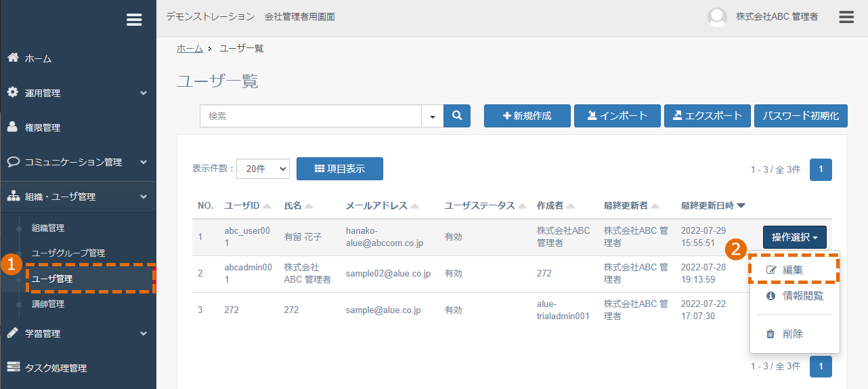Click 有留 花子 name cell

[x=303, y=237]
